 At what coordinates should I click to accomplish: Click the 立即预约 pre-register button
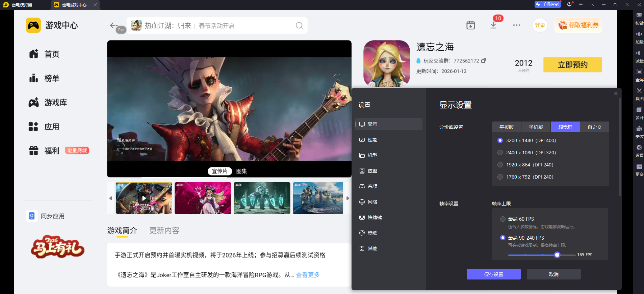572,65
